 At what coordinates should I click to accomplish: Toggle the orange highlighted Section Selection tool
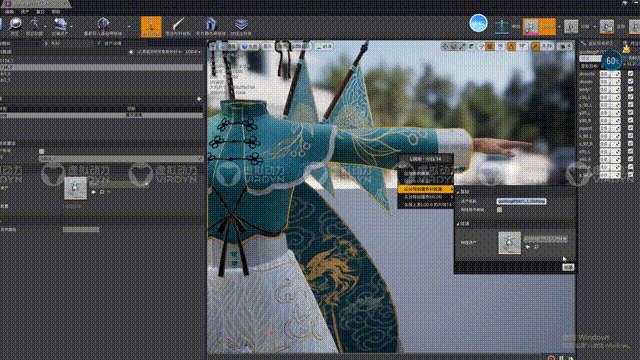(x=151, y=27)
